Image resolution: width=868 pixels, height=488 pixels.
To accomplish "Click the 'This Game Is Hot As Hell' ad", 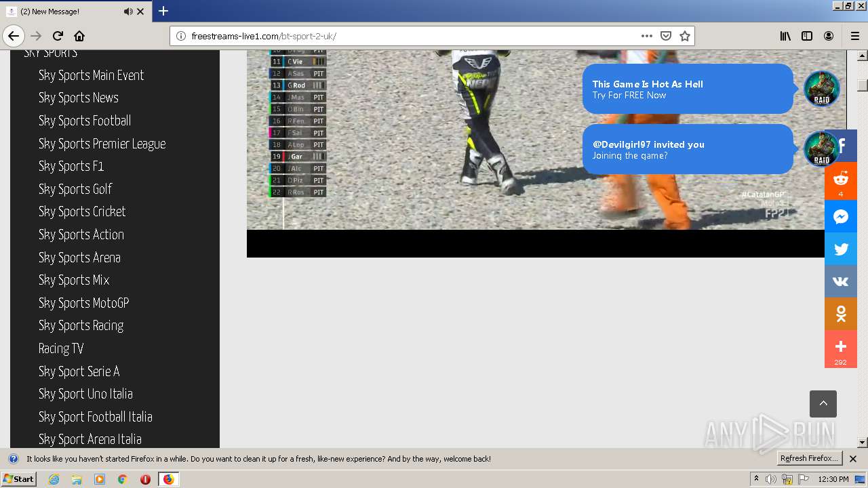I will click(688, 89).
